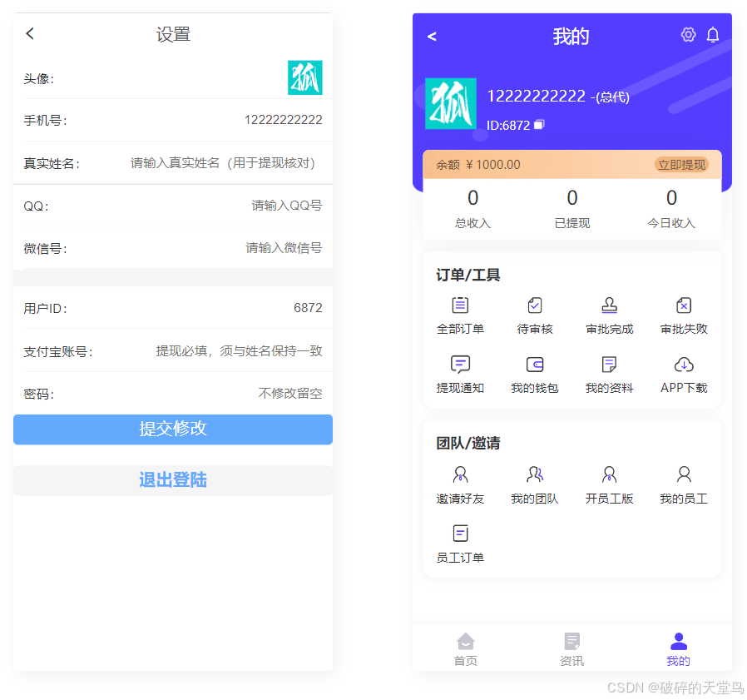Click the QQ number input field
Viewport: 747px width, 700px height.
[x=287, y=206]
